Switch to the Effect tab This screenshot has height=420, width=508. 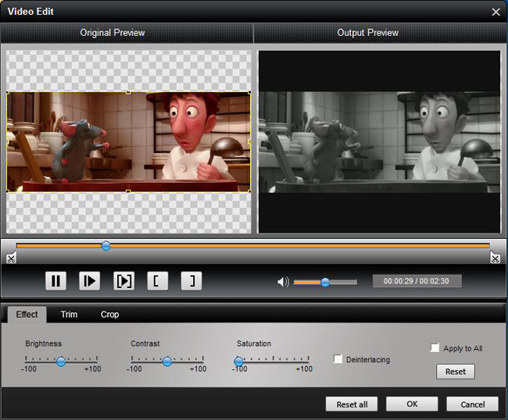27,314
